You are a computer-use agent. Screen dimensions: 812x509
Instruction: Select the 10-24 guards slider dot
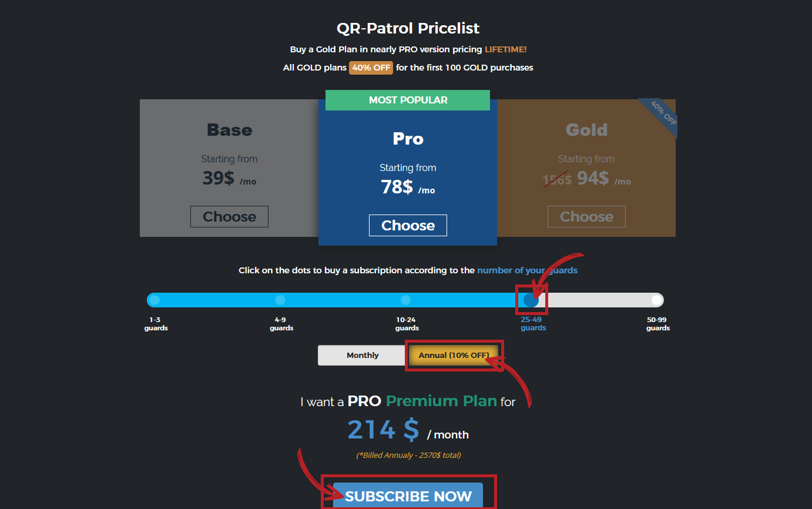click(x=405, y=300)
